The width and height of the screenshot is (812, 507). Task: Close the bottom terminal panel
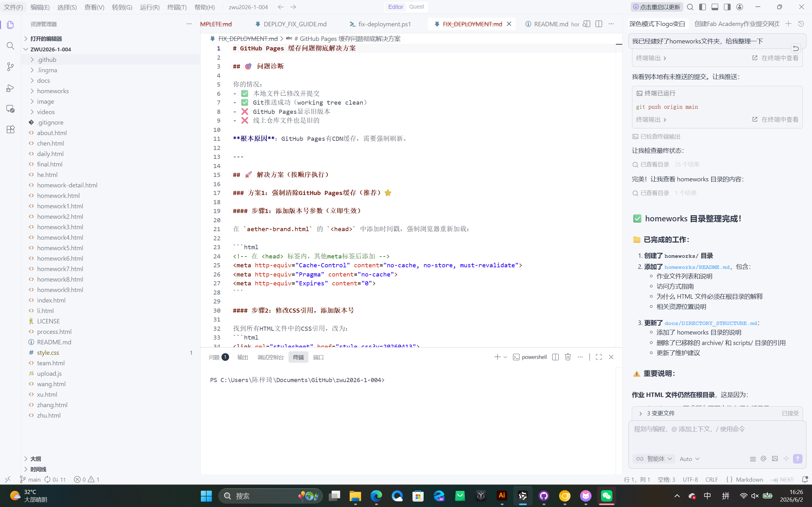pyautogui.click(x=611, y=357)
